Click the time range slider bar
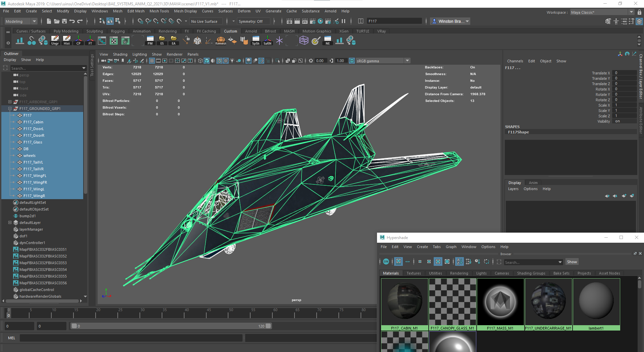644x352 pixels. pyautogui.click(x=171, y=326)
